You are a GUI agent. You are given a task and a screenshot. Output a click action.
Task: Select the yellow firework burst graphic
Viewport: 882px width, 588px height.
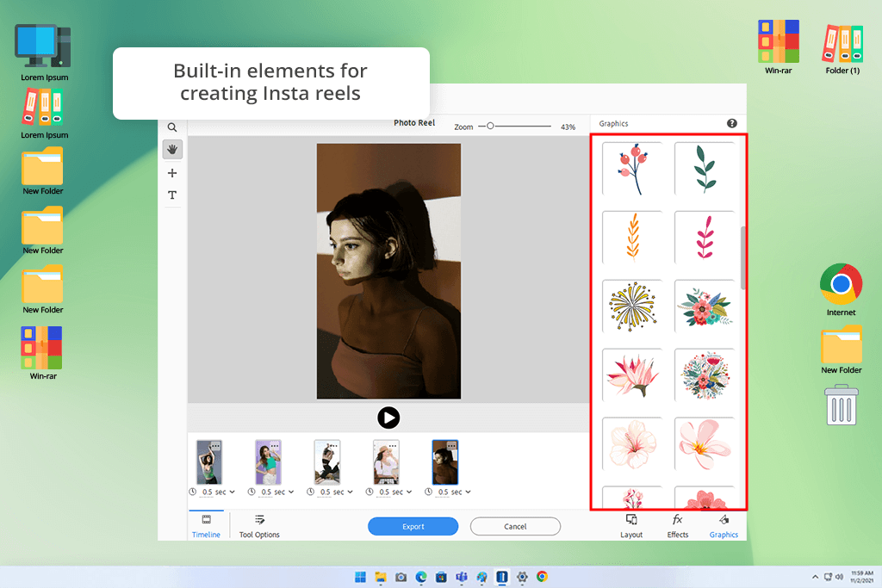(x=631, y=306)
